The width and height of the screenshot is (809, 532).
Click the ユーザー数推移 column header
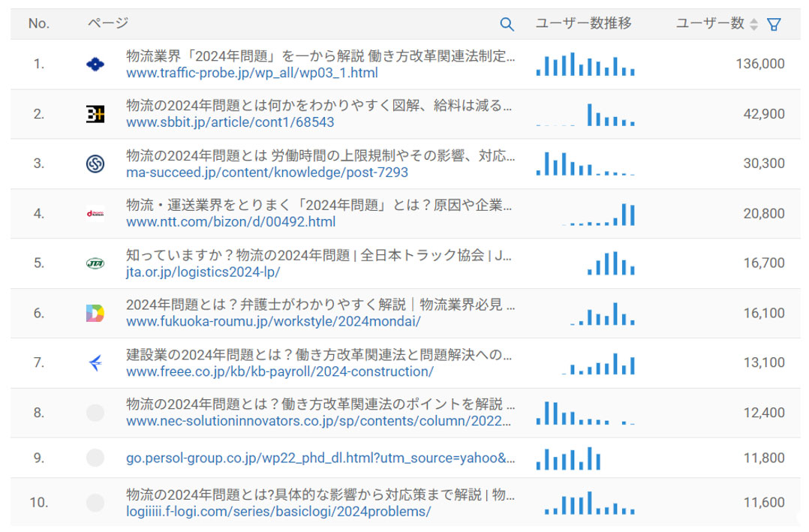tap(583, 24)
